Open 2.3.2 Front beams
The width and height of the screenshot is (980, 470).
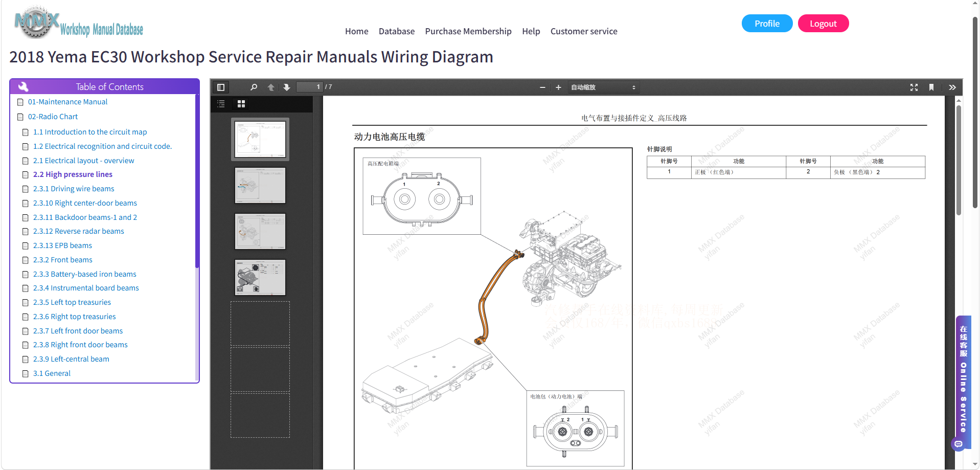pyautogui.click(x=62, y=260)
